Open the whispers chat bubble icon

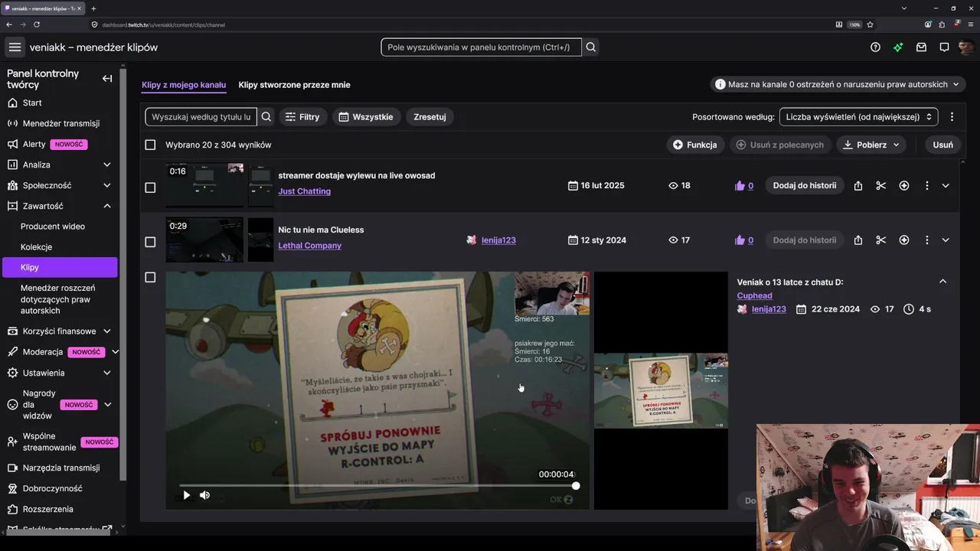(x=944, y=47)
